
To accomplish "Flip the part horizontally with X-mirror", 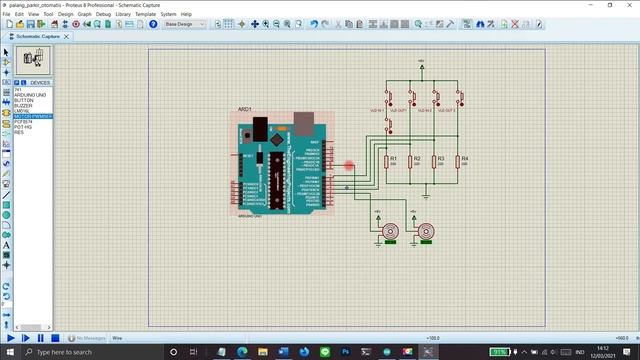I will click(6, 315).
